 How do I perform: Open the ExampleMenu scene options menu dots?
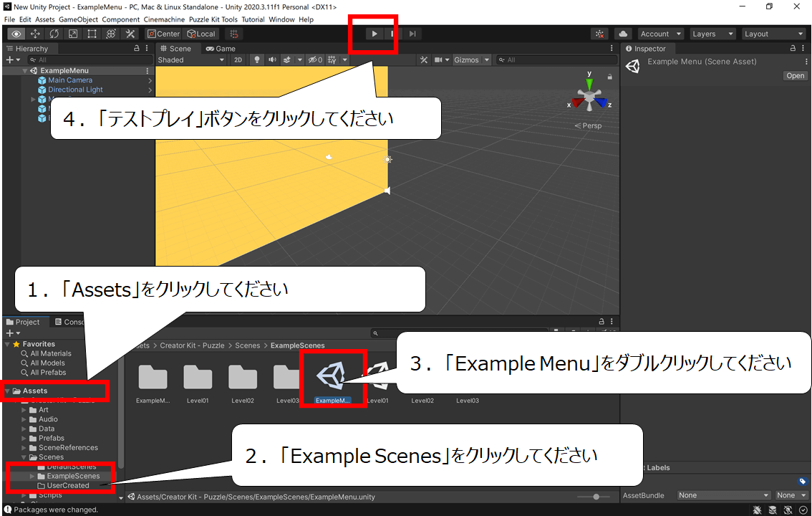[148, 70]
